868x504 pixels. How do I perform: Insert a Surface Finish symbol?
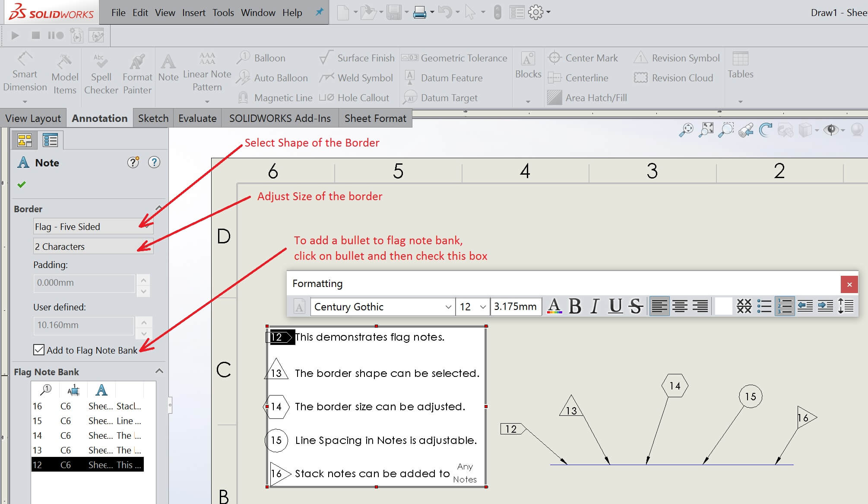[357, 58]
